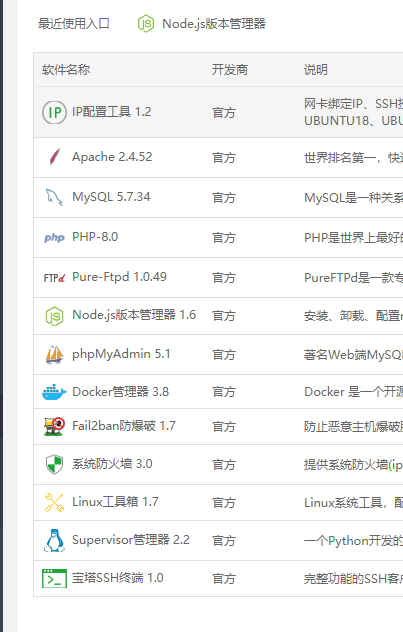Viewport: 403px width, 632px height.
Task: Click the Apache feather icon
Action: [54, 157]
